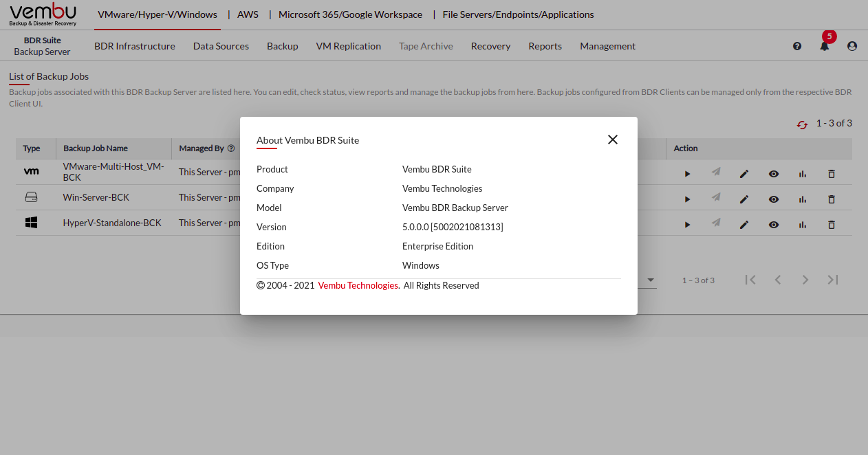Open report chart for VMware-Multi-Host_VM-BCK job
The image size is (868, 455).
(802, 174)
